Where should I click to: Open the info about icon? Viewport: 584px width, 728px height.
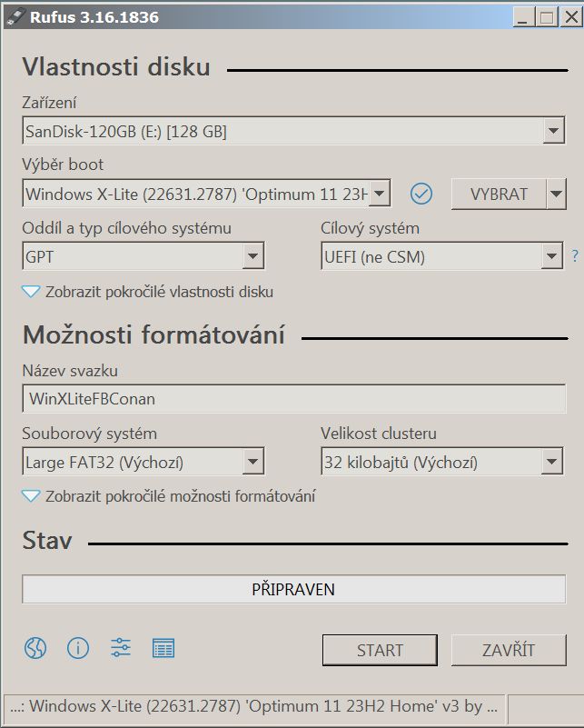click(78, 648)
